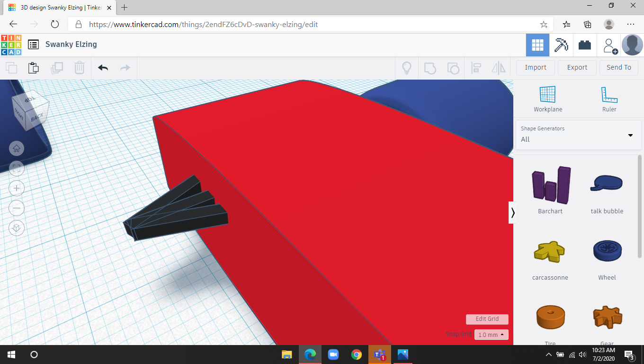Click the Duplicate and repeat icon
The width and height of the screenshot is (644, 364).
57,68
